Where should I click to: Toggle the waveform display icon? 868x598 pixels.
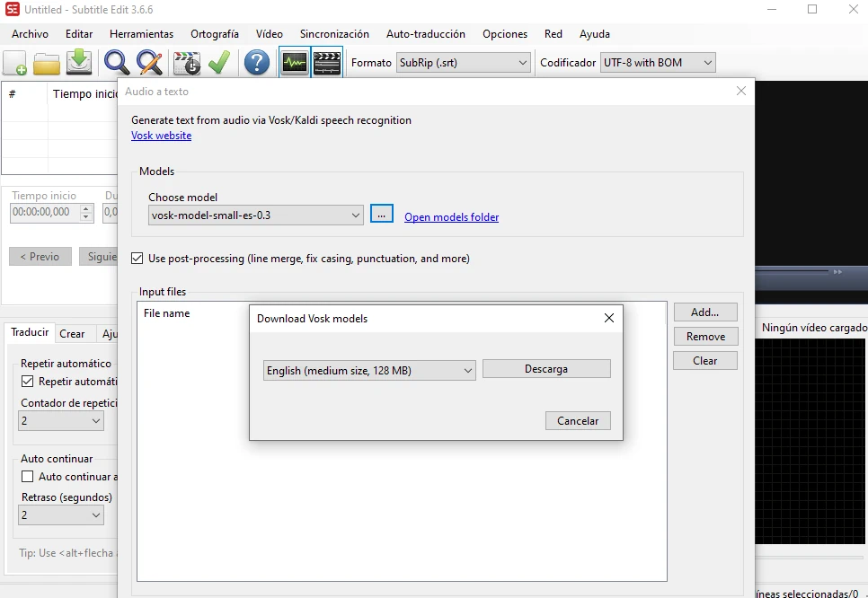(x=295, y=63)
